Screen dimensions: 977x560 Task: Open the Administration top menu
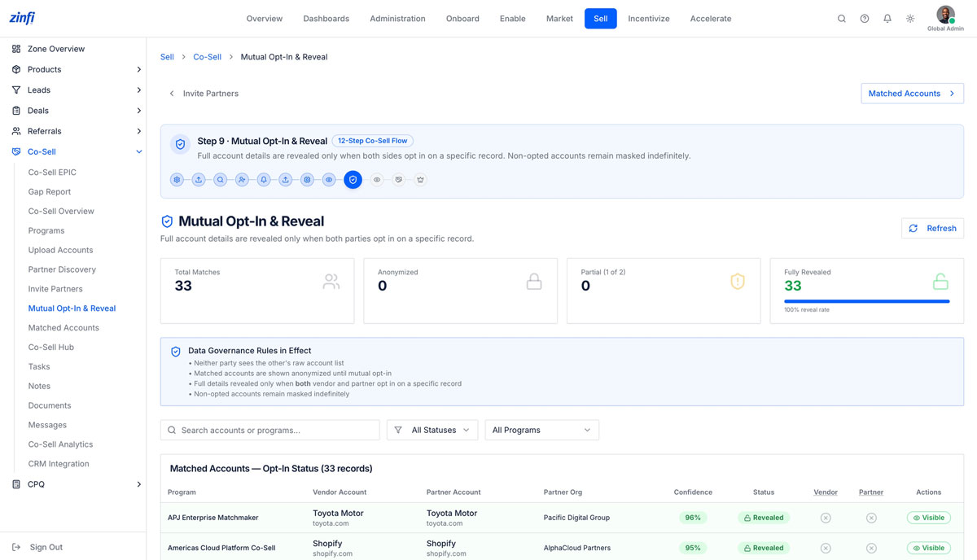click(x=397, y=19)
